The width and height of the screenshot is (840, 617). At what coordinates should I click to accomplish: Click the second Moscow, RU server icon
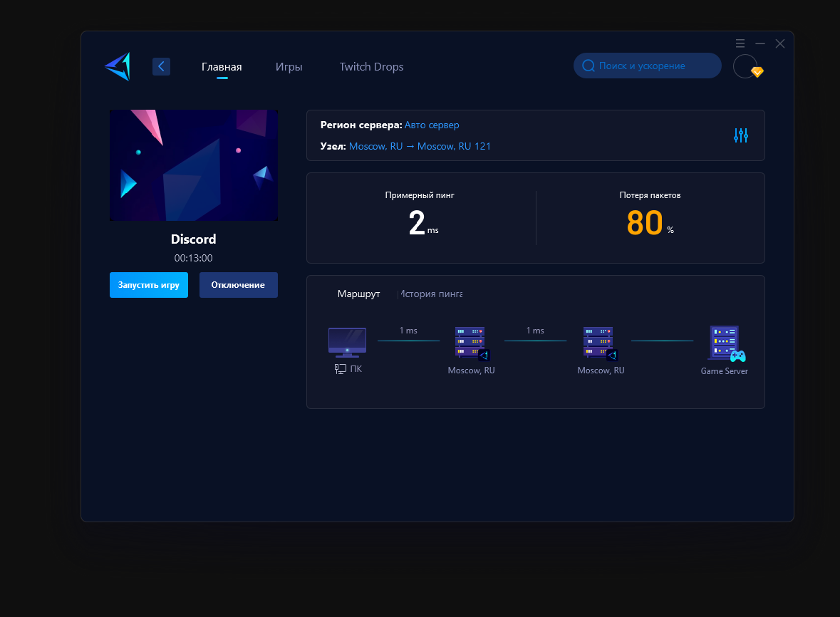point(601,343)
